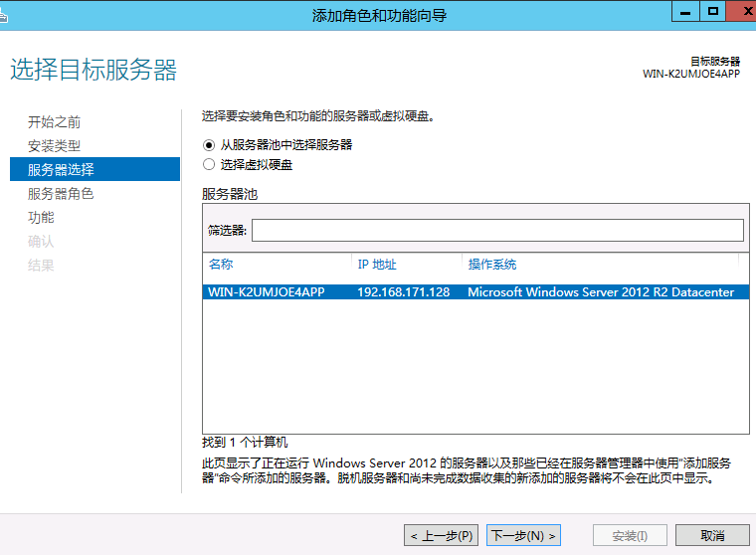Click into the 筛选器 filter text box
Viewport: 756px width, 555px height.
pos(496,231)
